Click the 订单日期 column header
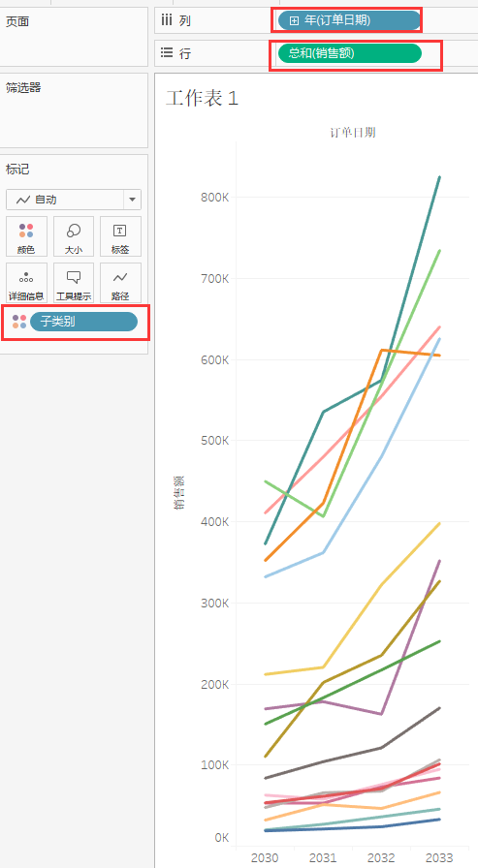 click(352, 132)
